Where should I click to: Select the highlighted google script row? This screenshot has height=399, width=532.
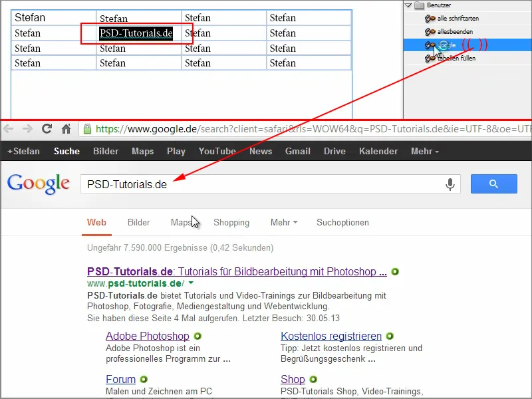[467, 45]
